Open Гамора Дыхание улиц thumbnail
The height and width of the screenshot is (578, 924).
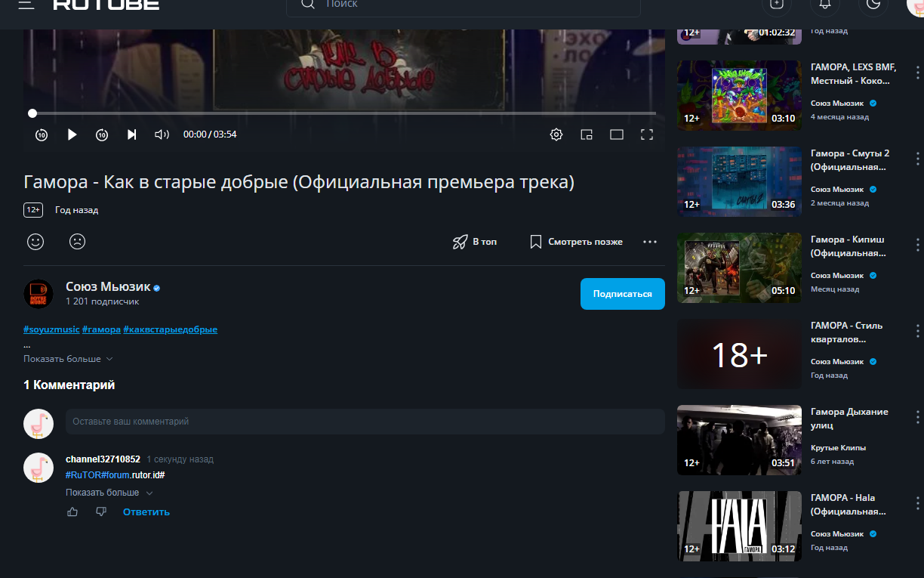[x=739, y=440]
